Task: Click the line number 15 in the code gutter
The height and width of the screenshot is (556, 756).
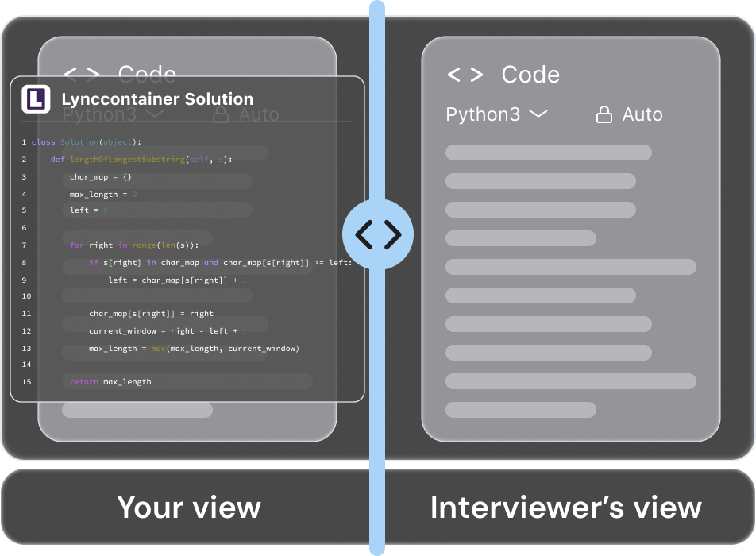Action: click(x=26, y=382)
